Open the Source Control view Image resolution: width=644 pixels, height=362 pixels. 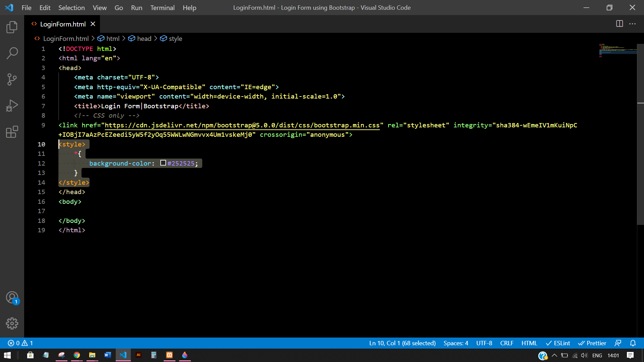(12, 79)
